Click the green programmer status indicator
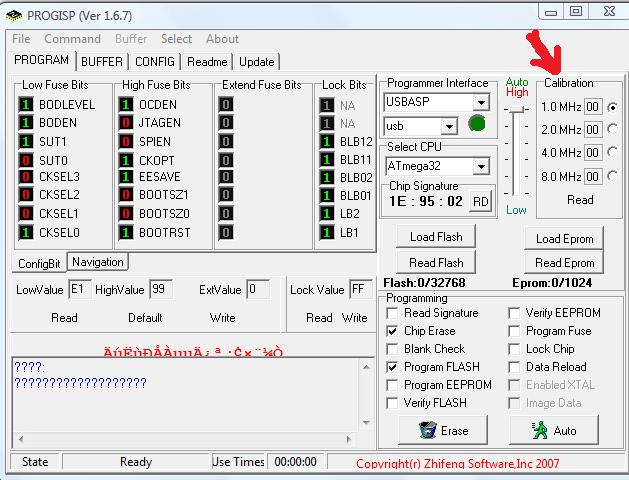This screenshot has height=480, width=629. (x=477, y=125)
